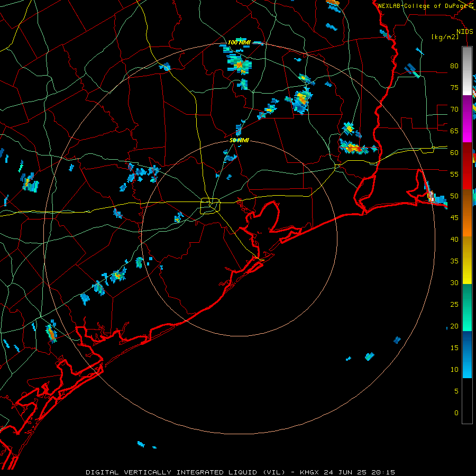The image size is (476, 476).
Task: Click the 35 value on the VIL scale
Action: 454,261
